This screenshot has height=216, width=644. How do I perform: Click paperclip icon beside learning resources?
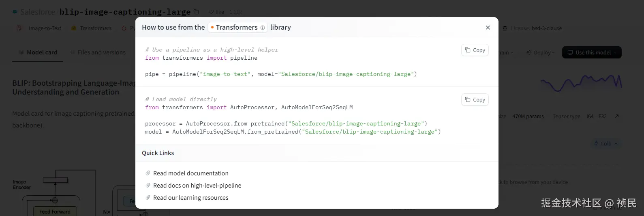point(148,198)
